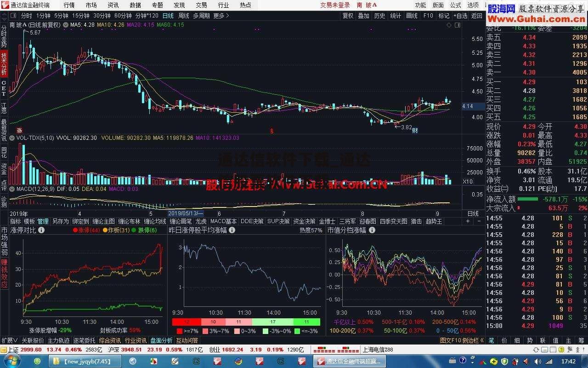Click the split window icon at chart top right

[x=457, y=25]
